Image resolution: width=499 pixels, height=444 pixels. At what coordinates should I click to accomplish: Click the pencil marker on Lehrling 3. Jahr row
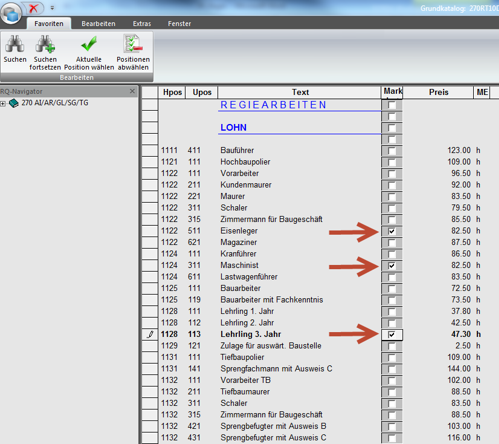pos(150,334)
